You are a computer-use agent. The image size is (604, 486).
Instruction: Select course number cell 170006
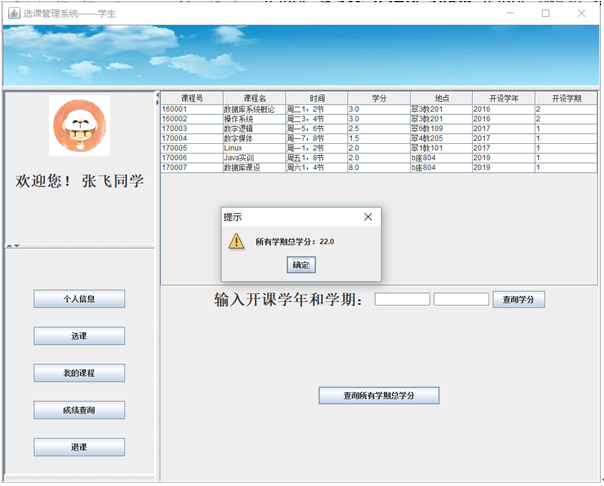[x=192, y=158]
